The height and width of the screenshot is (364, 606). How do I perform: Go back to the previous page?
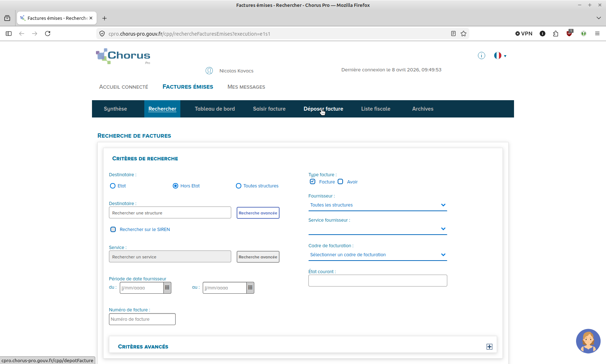22,34
